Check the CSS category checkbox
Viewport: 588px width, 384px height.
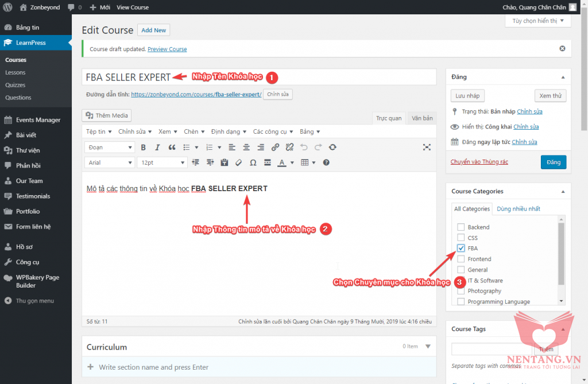tap(461, 238)
